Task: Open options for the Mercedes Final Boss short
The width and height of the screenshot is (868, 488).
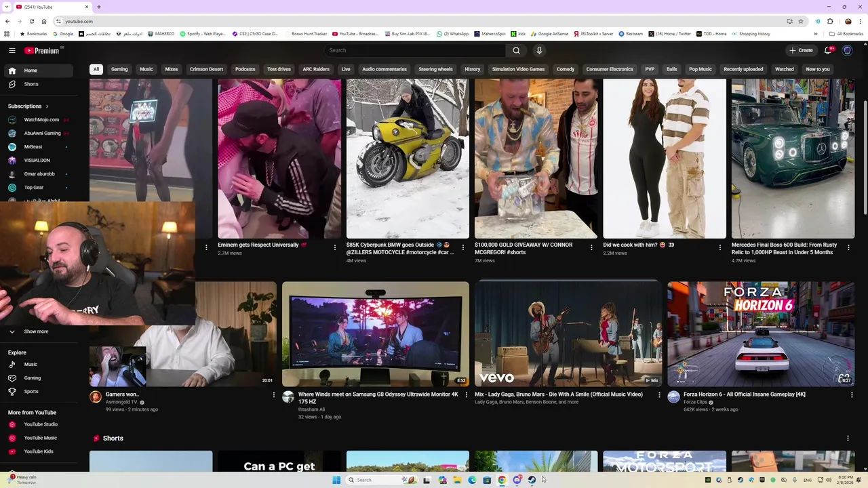Action: 848,247
